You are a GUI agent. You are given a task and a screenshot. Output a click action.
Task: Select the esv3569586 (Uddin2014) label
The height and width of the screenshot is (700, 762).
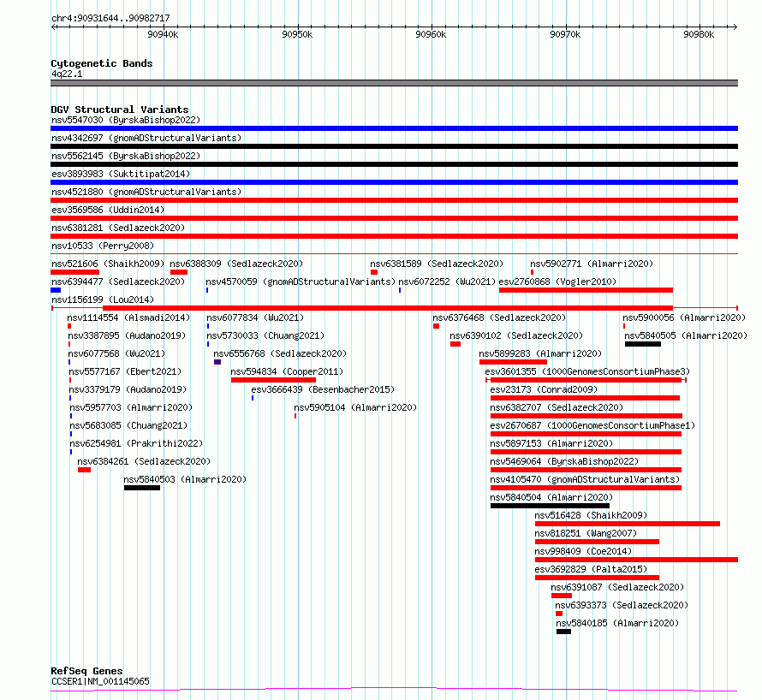[108, 210]
